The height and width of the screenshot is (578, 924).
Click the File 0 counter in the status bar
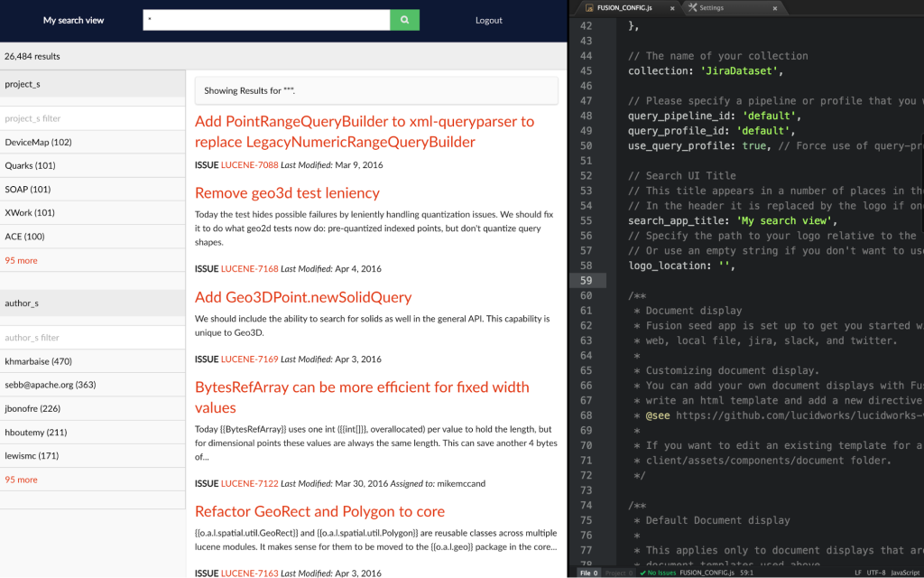587,572
